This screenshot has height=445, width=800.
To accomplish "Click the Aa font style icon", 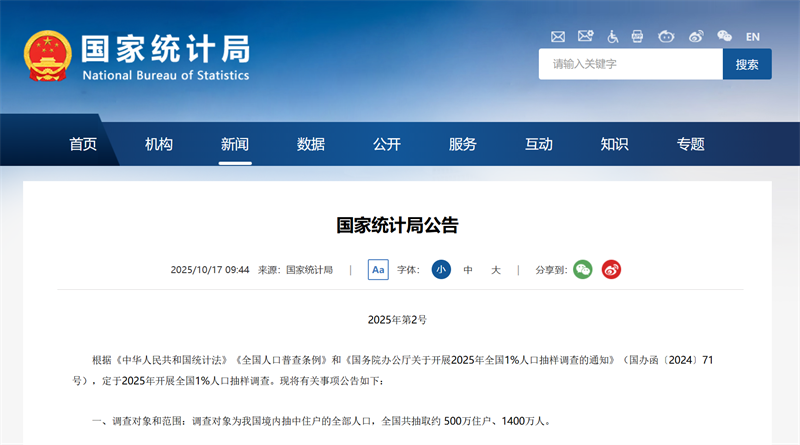I will (378, 270).
